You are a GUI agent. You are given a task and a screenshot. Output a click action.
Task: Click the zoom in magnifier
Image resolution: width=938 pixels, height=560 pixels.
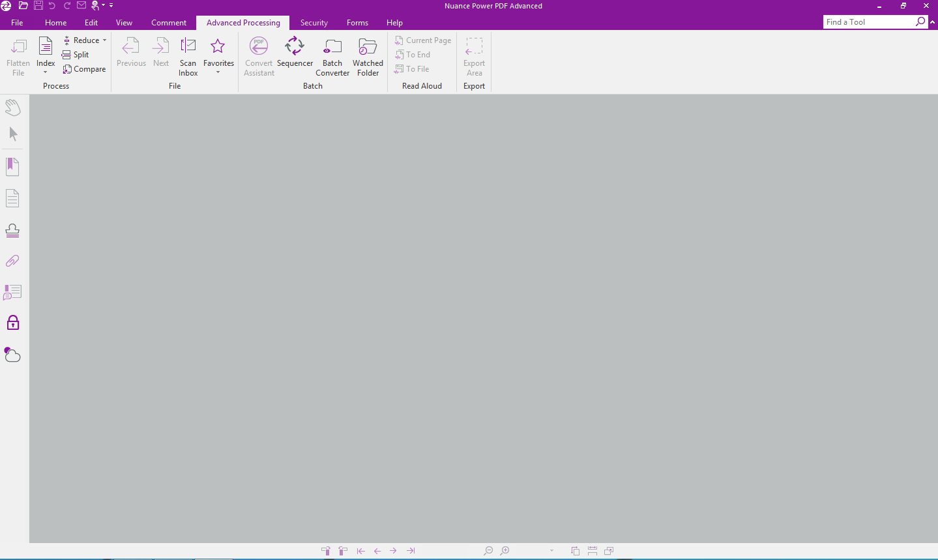click(x=505, y=551)
